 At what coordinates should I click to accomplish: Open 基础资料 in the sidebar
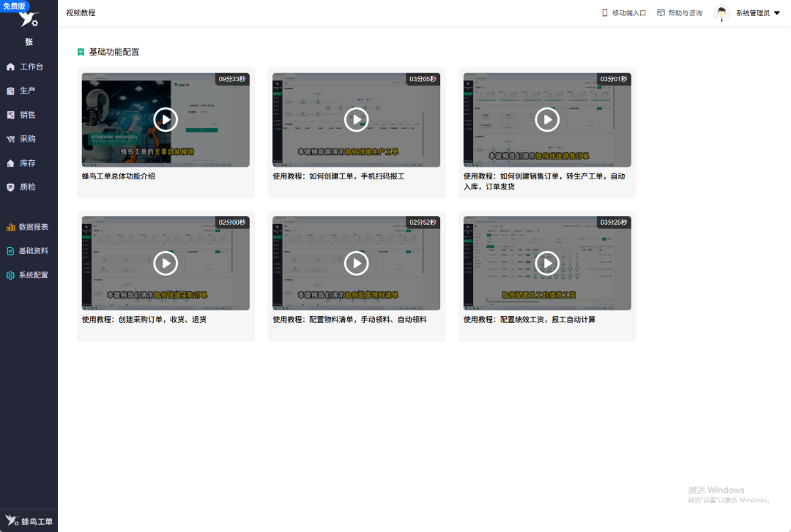29,251
